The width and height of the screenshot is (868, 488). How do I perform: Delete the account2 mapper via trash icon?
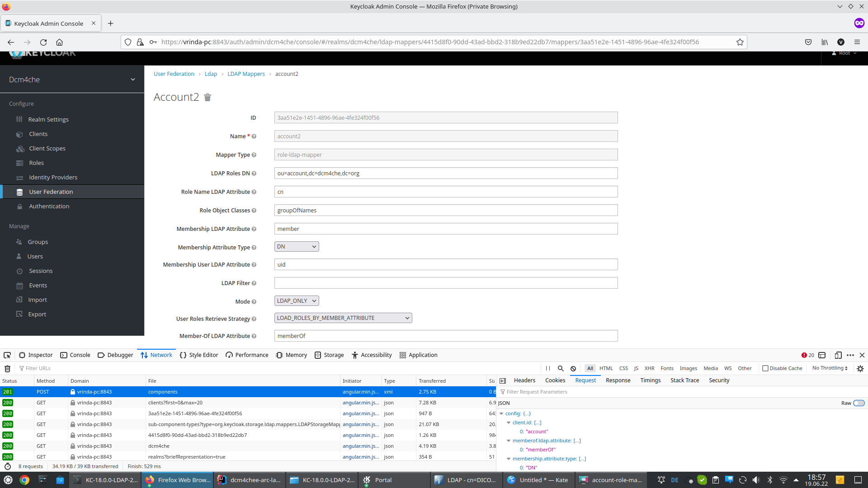(x=208, y=97)
